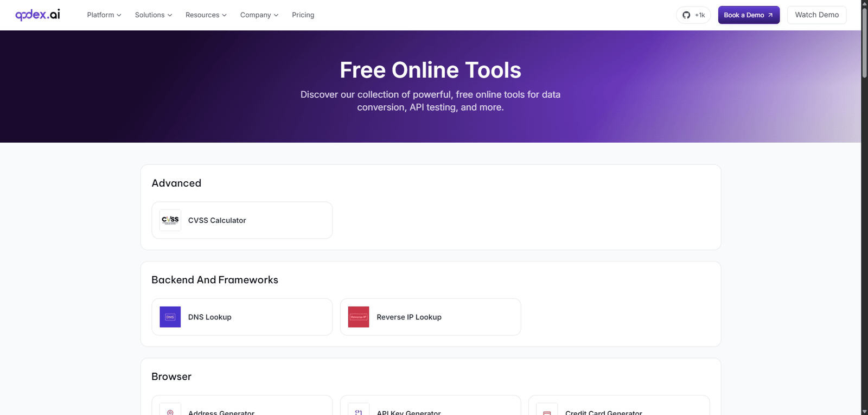Open the Reverse IP Lookup card
Image resolution: width=868 pixels, height=415 pixels.
click(x=430, y=317)
